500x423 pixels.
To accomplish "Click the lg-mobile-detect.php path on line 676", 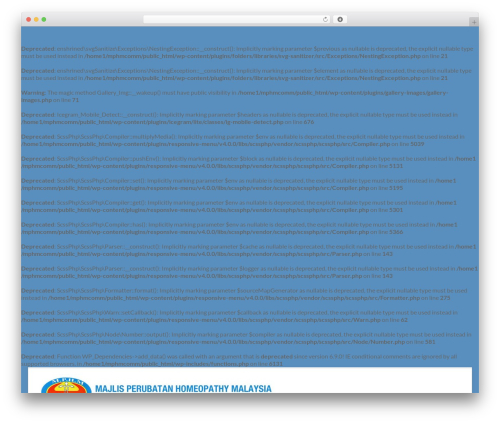I will click(152, 122).
